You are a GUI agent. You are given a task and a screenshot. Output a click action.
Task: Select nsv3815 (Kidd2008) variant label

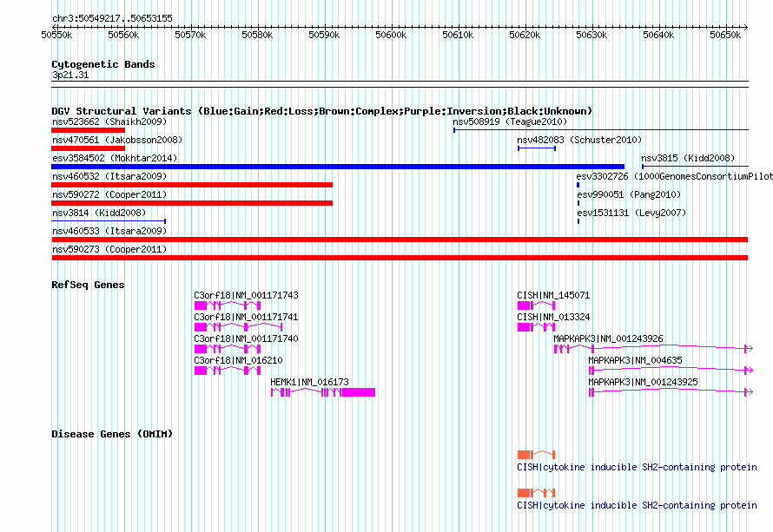click(x=688, y=158)
